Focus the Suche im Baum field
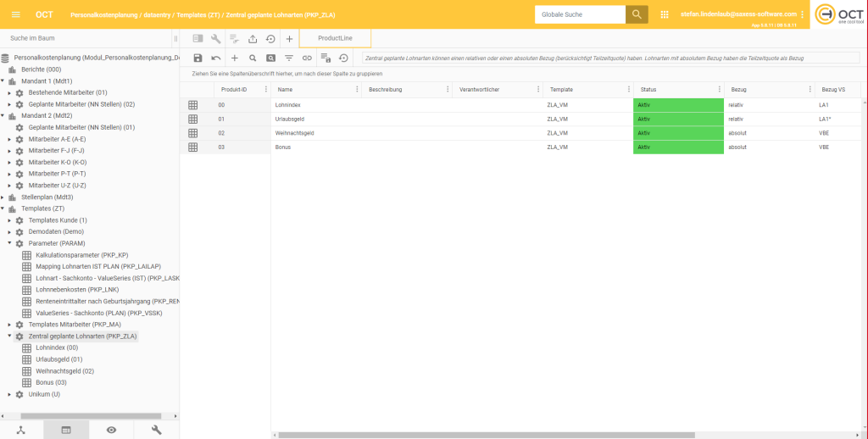This screenshot has width=868, height=439. [88, 38]
